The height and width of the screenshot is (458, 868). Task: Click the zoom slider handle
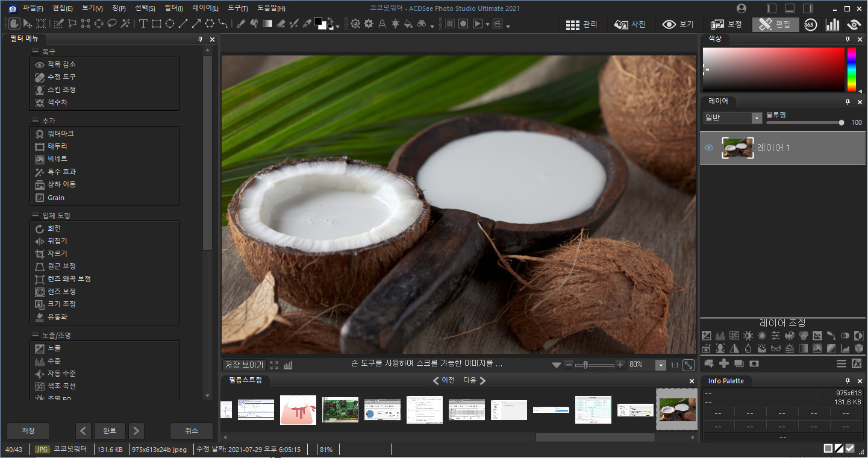585,365
